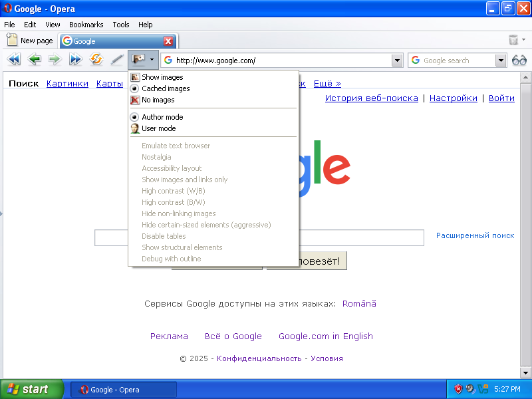Click Hide non-linking images entry

click(x=213, y=213)
